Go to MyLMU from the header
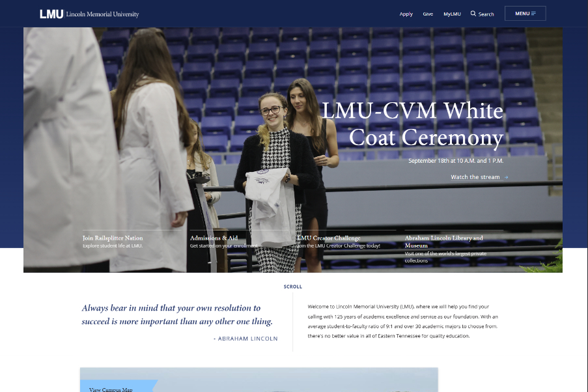The image size is (588, 392). [452, 14]
